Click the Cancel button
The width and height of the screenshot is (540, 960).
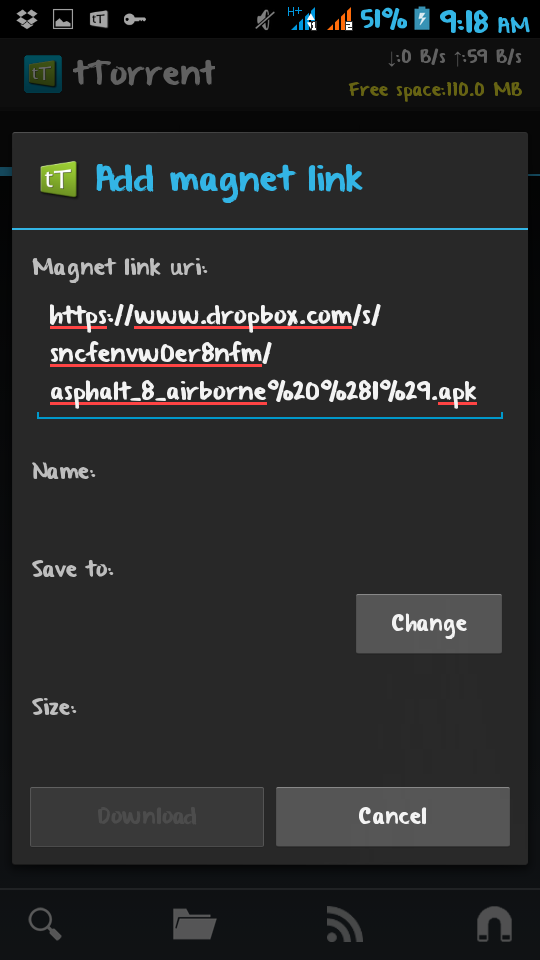tap(392, 816)
